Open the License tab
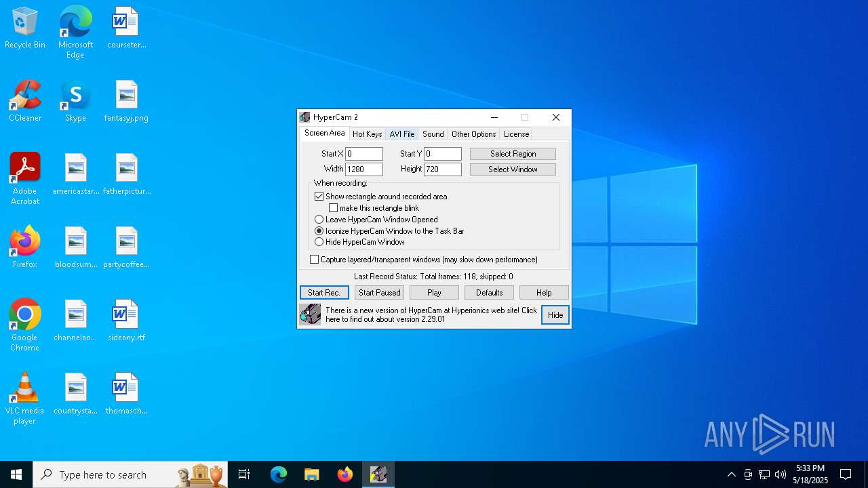The width and height of the screenshot is (868, 488). tap(516, 134)
